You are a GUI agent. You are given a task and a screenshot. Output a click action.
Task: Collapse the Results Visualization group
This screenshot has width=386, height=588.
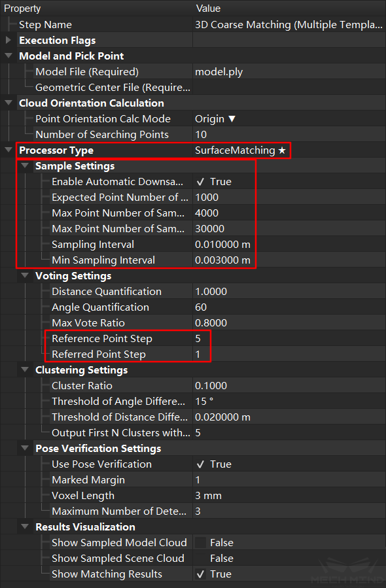pos(25,527)
